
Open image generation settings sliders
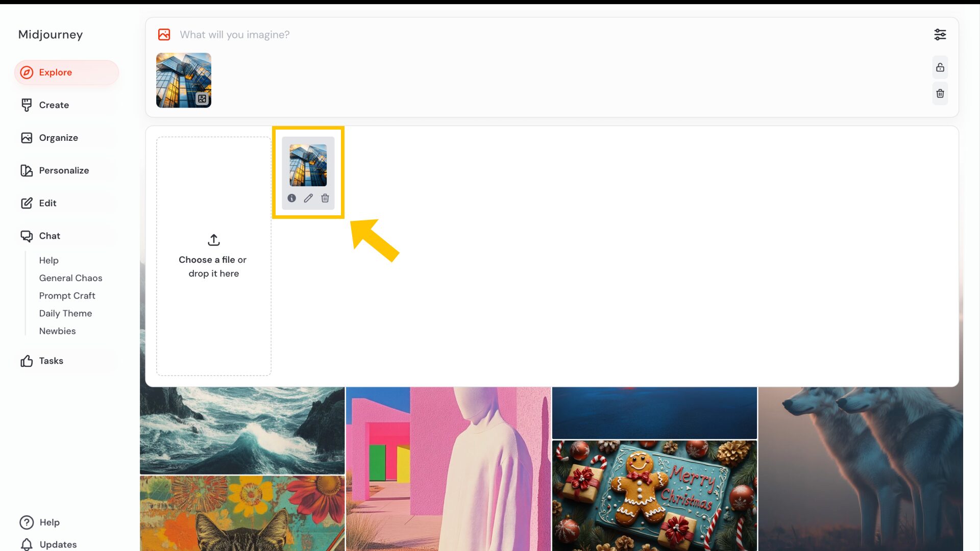[x=941, y=34]
